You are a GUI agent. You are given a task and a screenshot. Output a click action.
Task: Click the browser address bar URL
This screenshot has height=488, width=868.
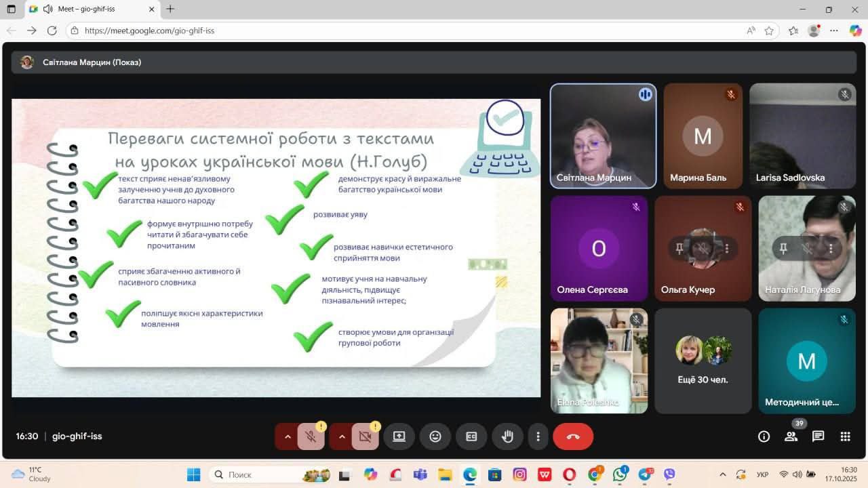(150, 30)
